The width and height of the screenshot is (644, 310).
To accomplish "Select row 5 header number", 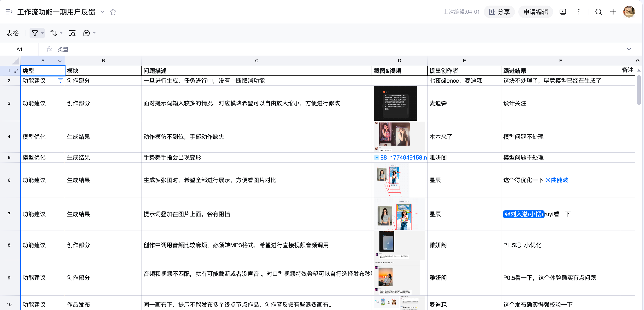I will [x=9, y=158].
